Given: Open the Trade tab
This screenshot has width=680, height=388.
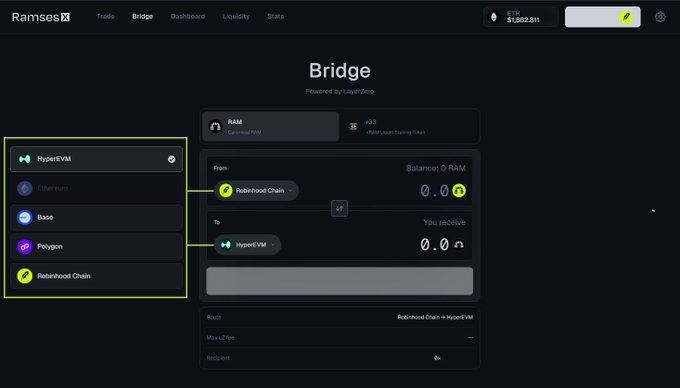Looking at the screenshot, I should pos(105,16).
